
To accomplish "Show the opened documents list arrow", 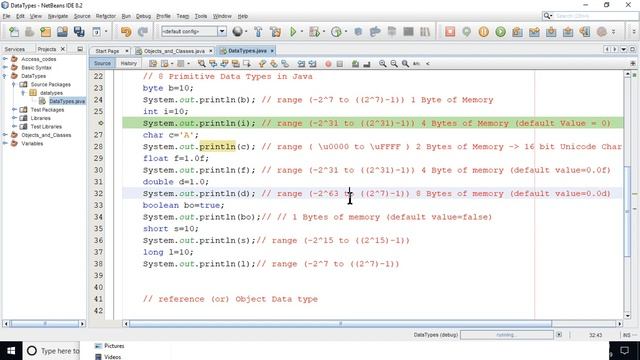I will point(624,49).
